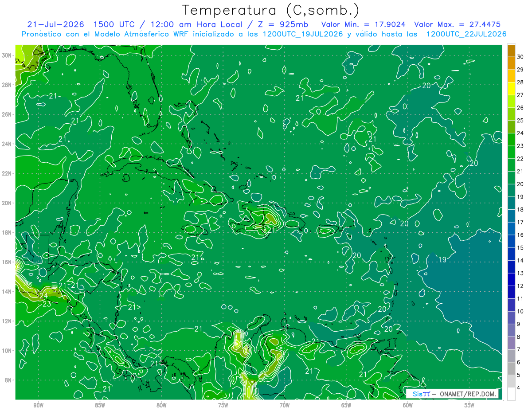
Task: Click initialization time '1200UTC_19JUL2026'
Action: (303, 34)
